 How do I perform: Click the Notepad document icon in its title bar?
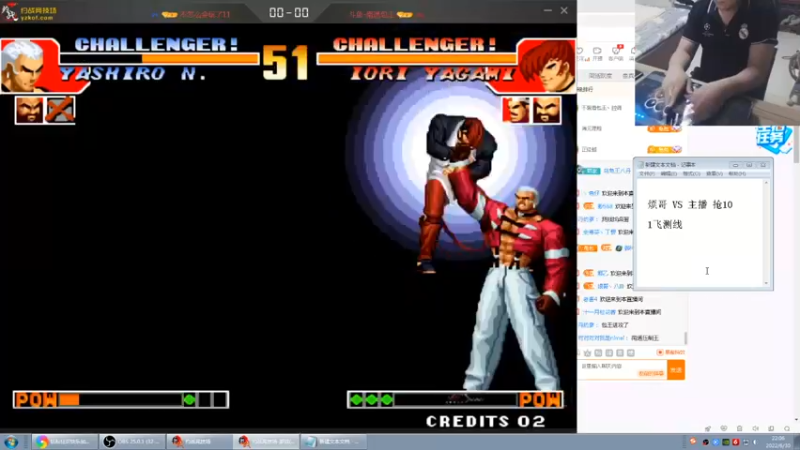[x=641, y=165]
